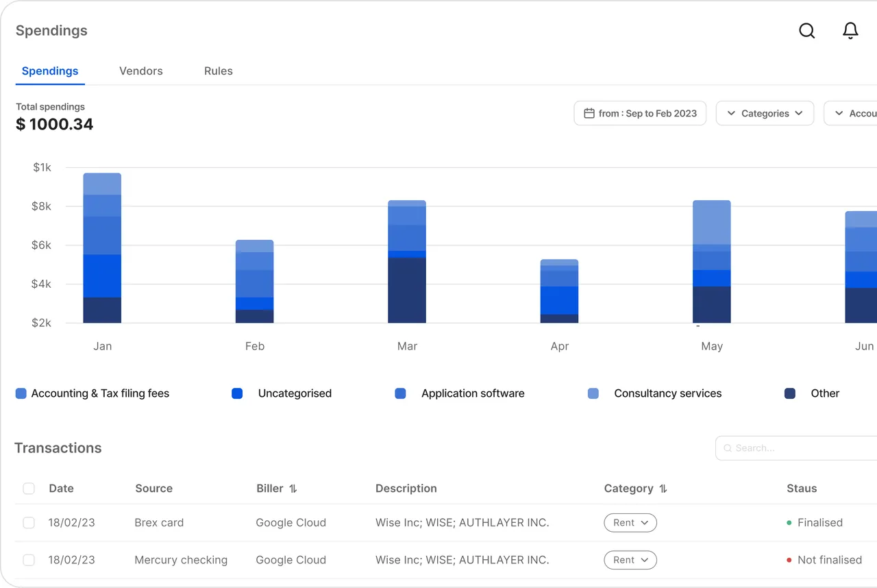
Task: Open Rent dropdown for Brex card row
Action: [630, 523]
